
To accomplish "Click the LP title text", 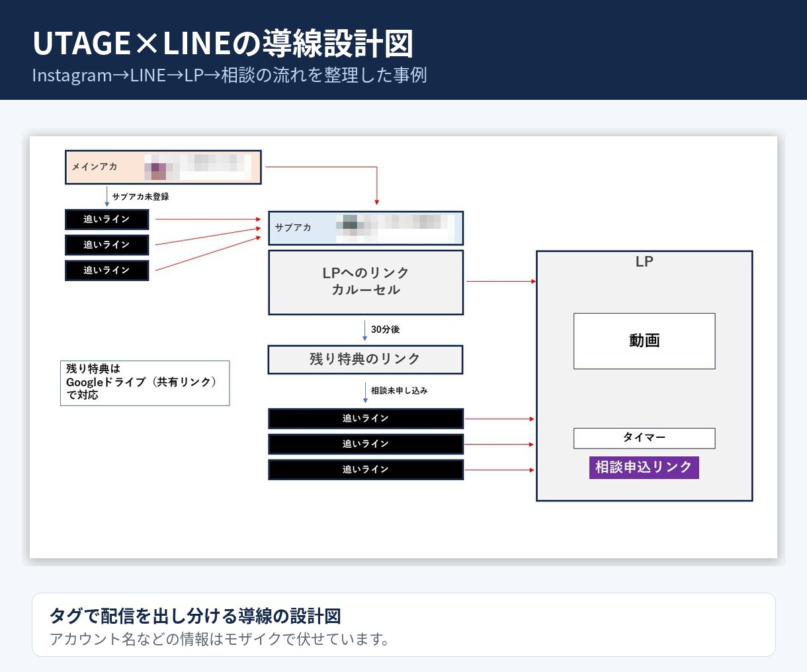I will [x=644, y=261].
